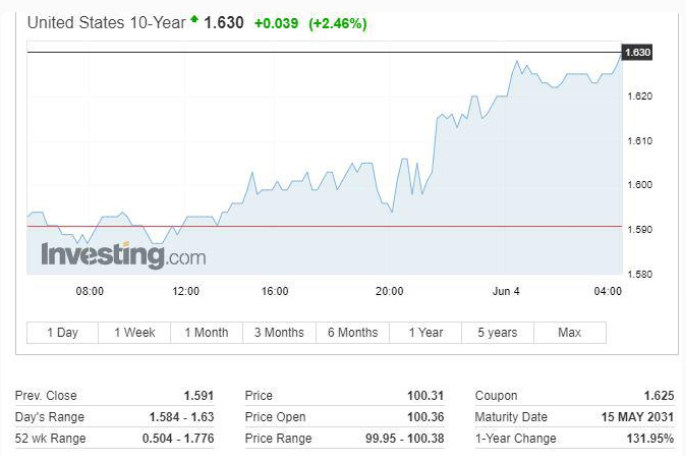Click the 52 wk Range value
686x456 pixels.
coord(178,438)
